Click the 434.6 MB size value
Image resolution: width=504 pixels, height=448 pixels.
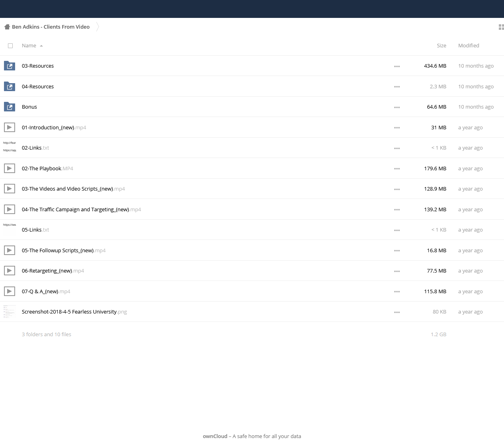pos(435,66)
